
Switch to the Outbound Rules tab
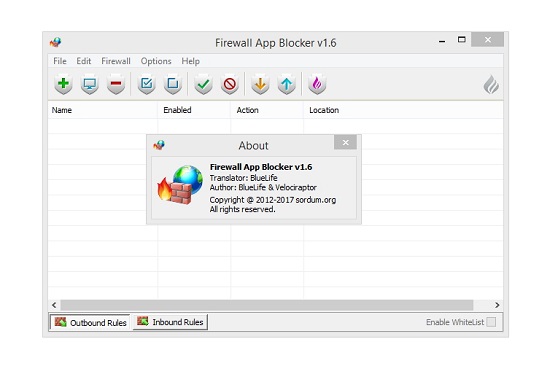(x=90, y=322)
